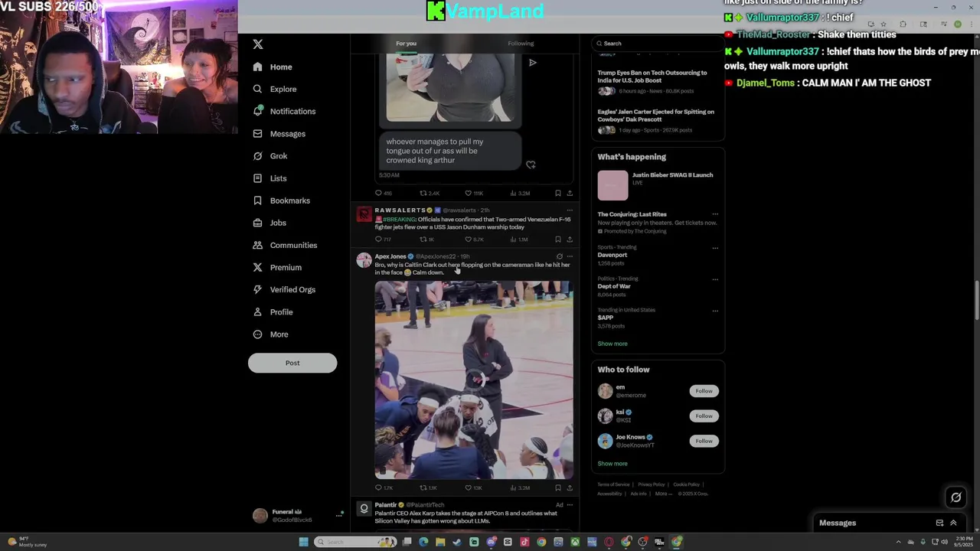The image size is (980, 551).
Task: Open the Grok floating button
Action: (955, 497)
